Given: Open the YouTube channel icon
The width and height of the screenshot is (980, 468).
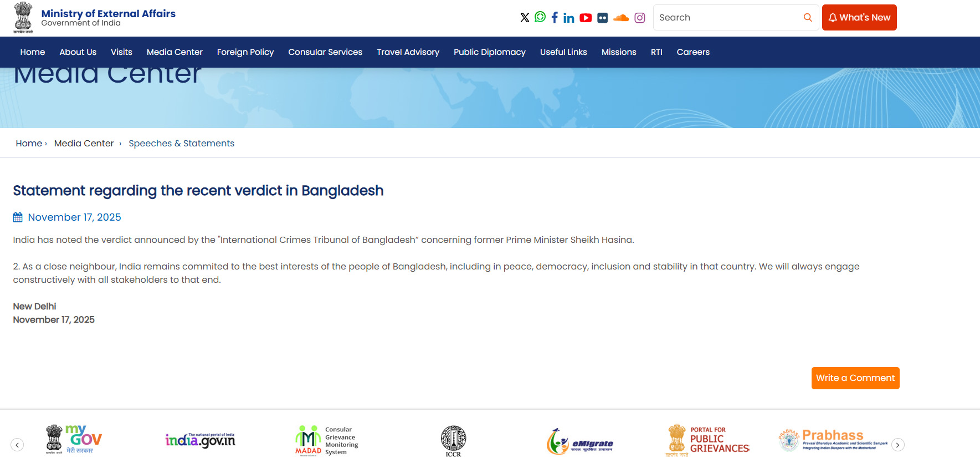Looking at the screenshot, I should tap(586, 18).
